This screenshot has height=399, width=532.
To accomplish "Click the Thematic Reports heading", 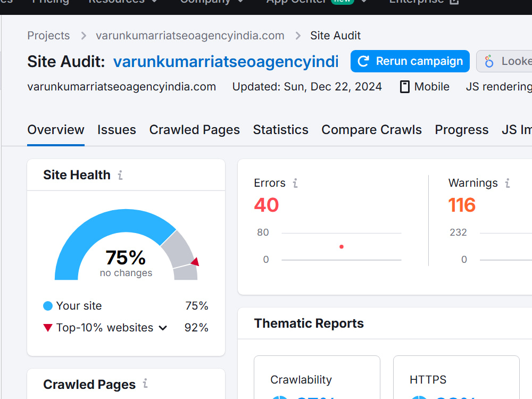I will (x=309, y=323).
